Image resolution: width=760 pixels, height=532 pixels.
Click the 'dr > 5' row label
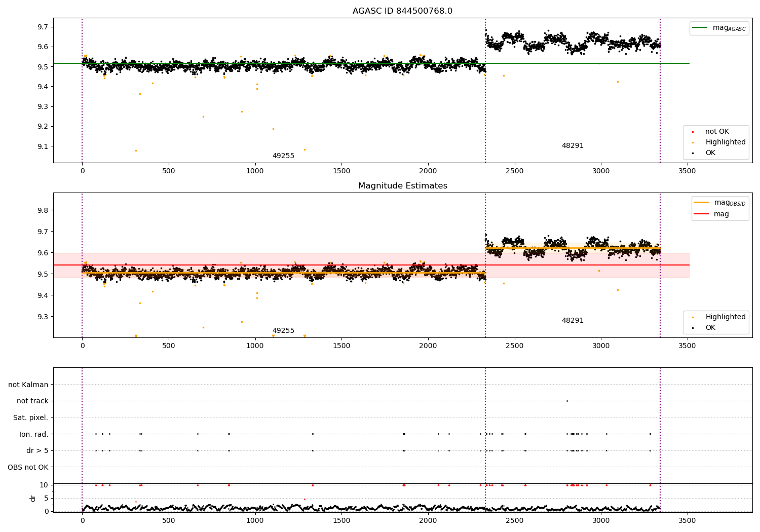pyautogui.click(x=37, y=451)
